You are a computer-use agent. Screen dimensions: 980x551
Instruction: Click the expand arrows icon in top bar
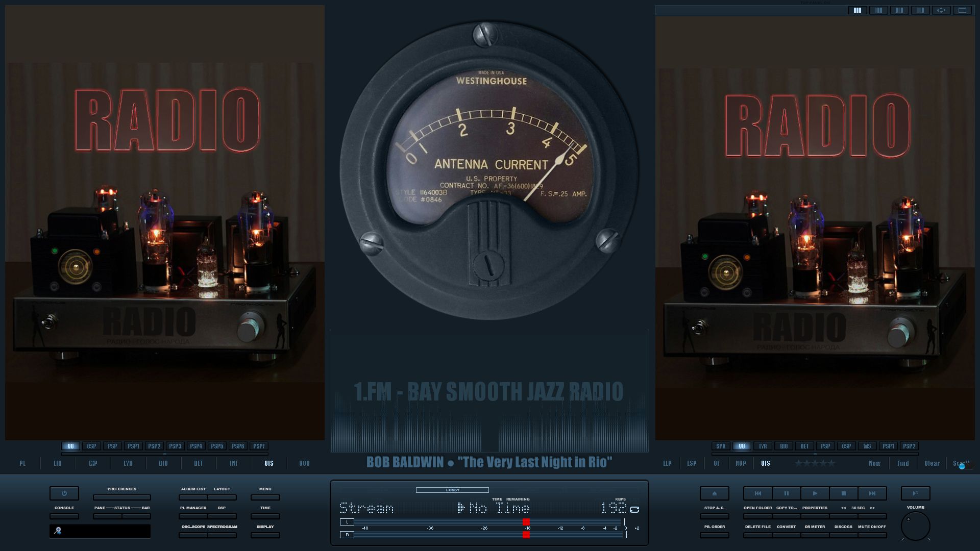pos(941,10)
